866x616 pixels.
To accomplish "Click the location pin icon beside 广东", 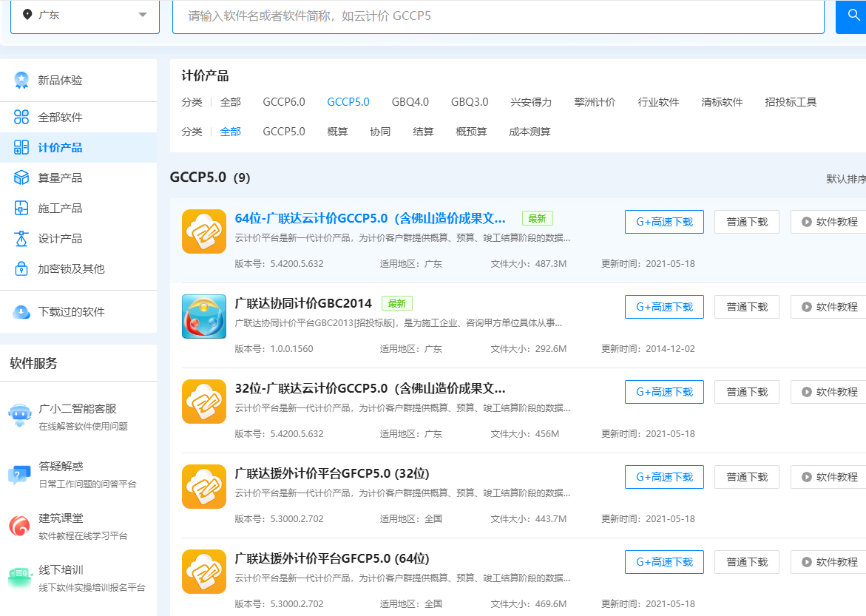I will [27, 14].
